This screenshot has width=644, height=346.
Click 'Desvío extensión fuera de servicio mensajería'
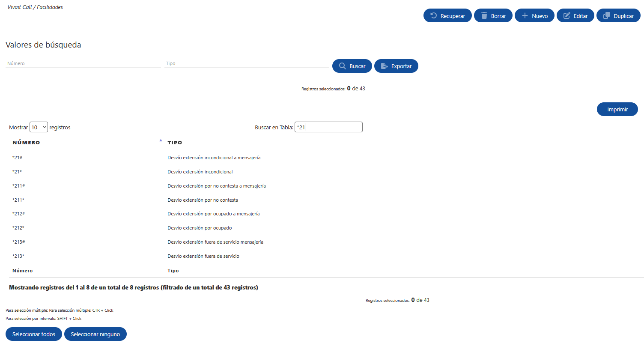tap(215, 242)
